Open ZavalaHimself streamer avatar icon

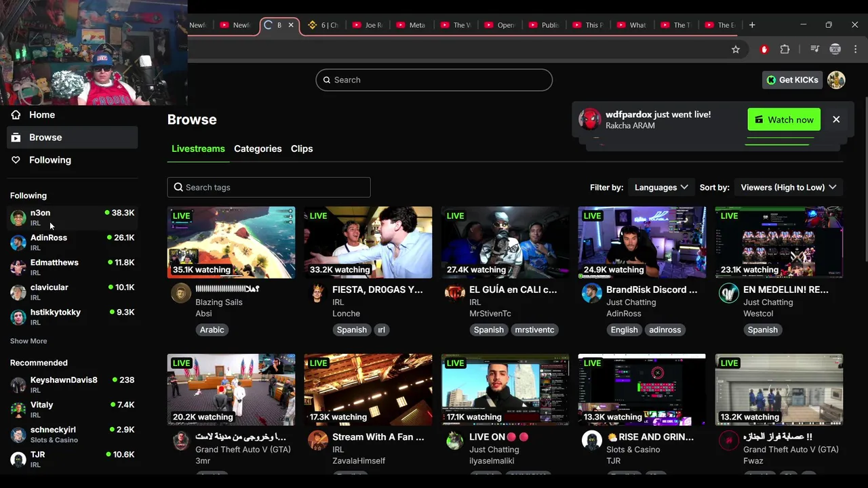click(318, 441)
